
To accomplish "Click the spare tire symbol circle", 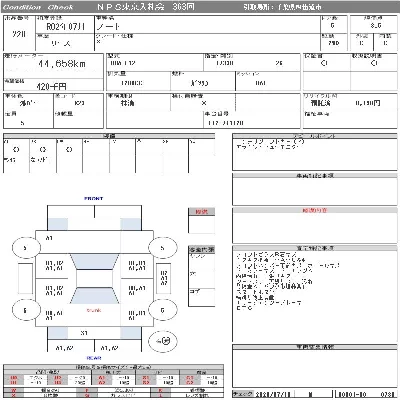I will pyautogui.click(x=163, y=341).
